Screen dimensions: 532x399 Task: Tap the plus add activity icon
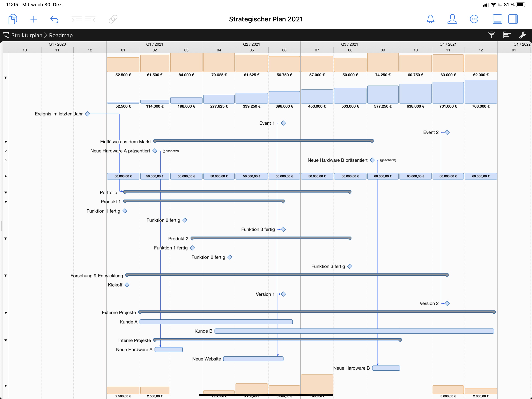[34, 19]
